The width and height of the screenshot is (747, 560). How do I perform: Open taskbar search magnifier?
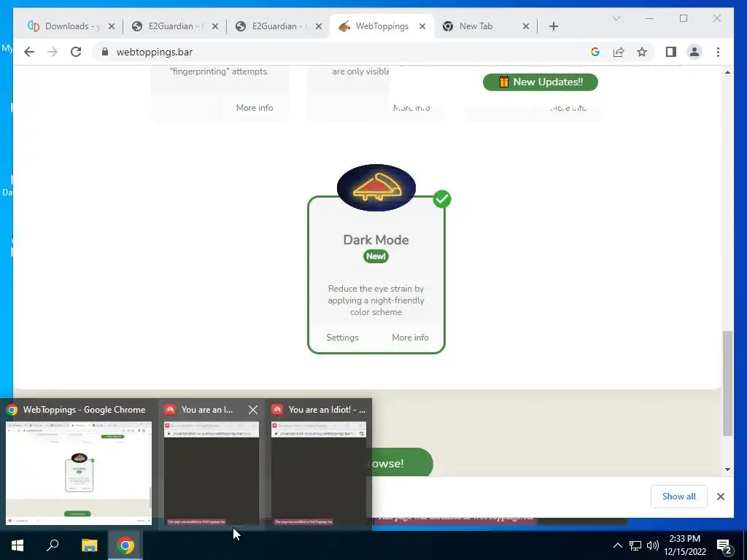pos(53,545)
